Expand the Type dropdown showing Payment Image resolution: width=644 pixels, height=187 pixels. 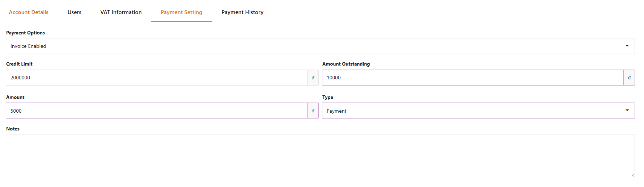(478, 111)
